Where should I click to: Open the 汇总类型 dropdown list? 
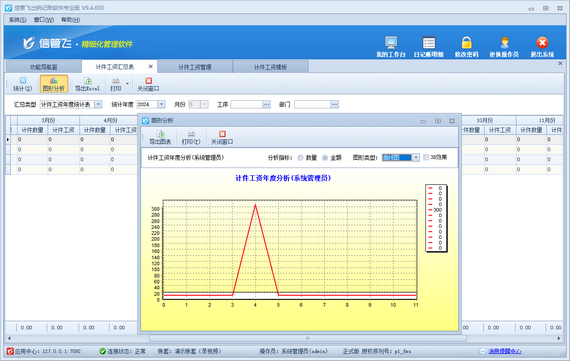pyautogui.click(x=98, y=105)
